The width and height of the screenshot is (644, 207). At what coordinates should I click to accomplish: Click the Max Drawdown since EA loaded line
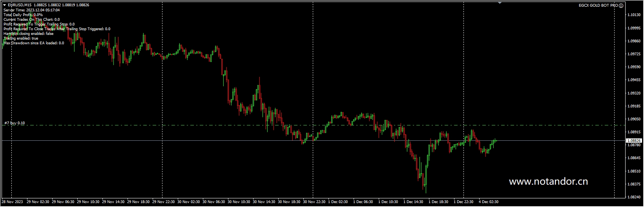click(x=34, y=43)
